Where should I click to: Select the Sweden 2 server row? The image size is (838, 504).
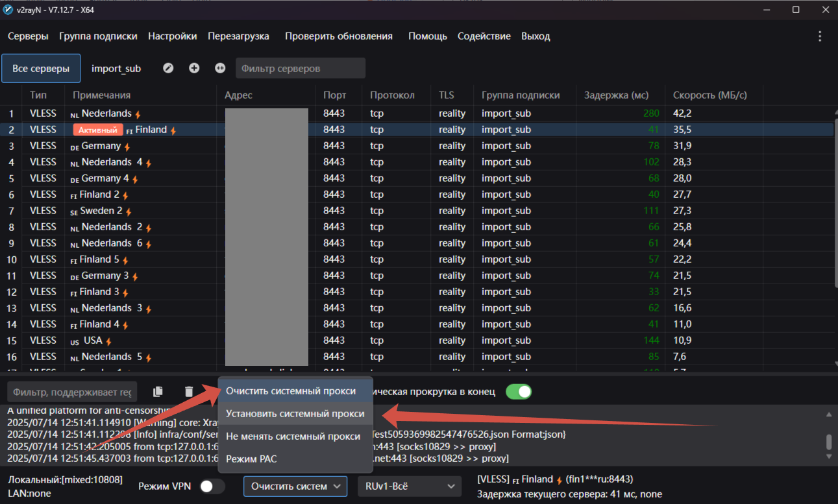(x=417, y=211)
